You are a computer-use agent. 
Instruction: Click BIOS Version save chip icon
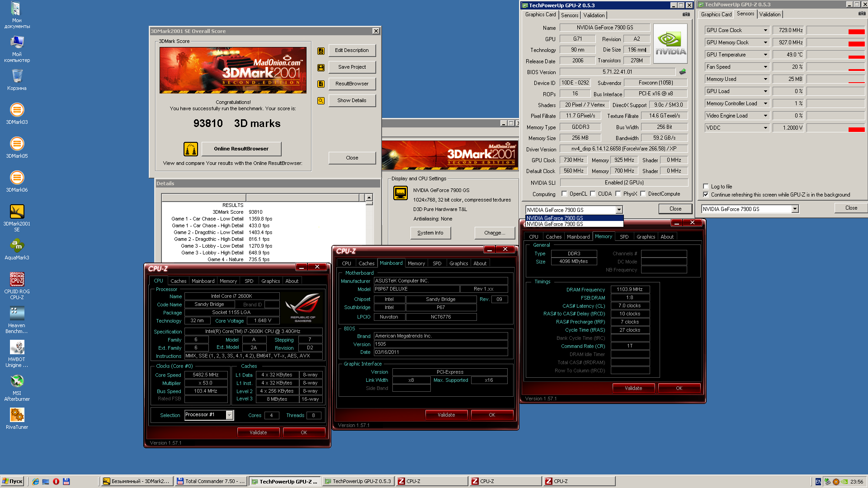coord(683,72)
